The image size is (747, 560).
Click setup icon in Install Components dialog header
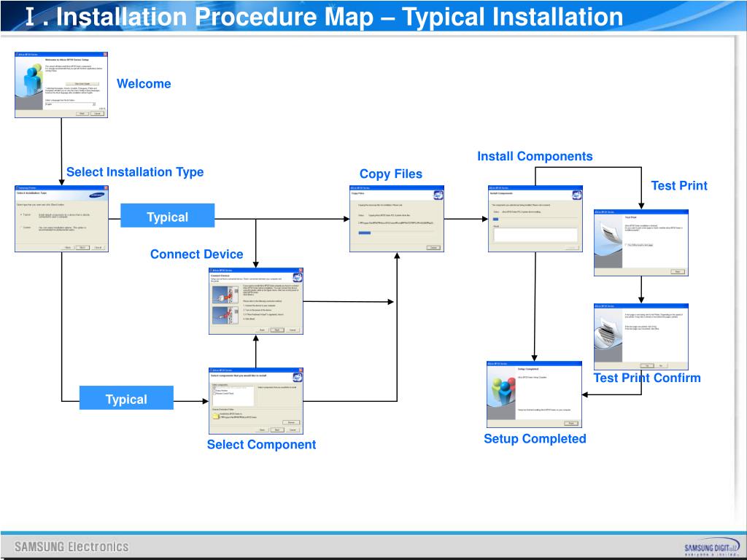pyautogui.click(x=576, y=195)
